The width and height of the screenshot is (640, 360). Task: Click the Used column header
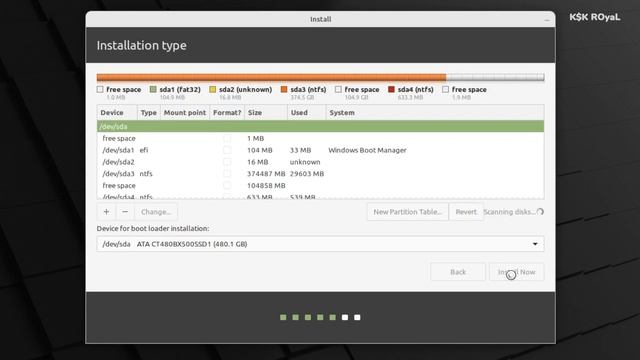point(307,113)
